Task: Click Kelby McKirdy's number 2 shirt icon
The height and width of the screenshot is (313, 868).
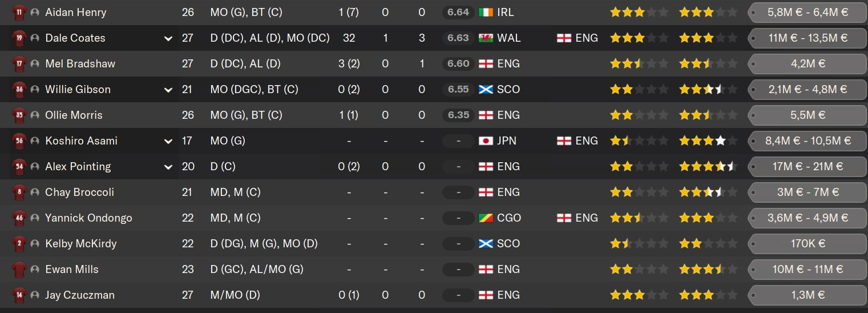Action: pyautogui.click(x=19, y=243)
